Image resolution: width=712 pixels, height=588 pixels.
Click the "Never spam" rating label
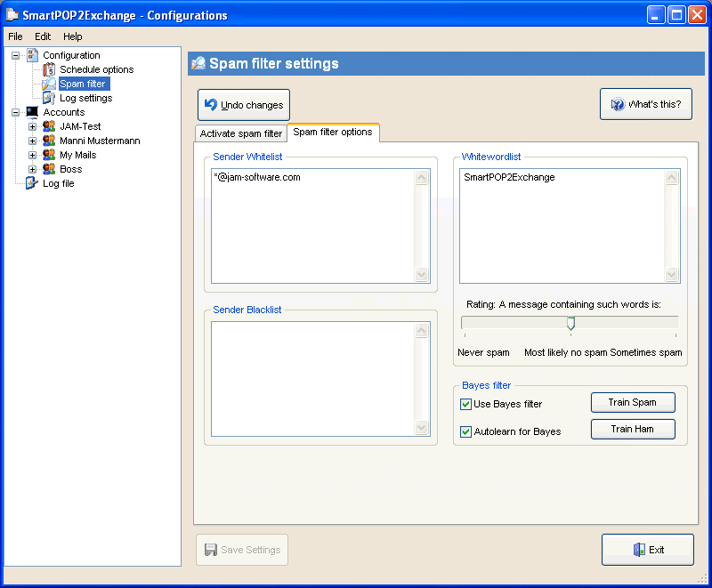point(483,352)
